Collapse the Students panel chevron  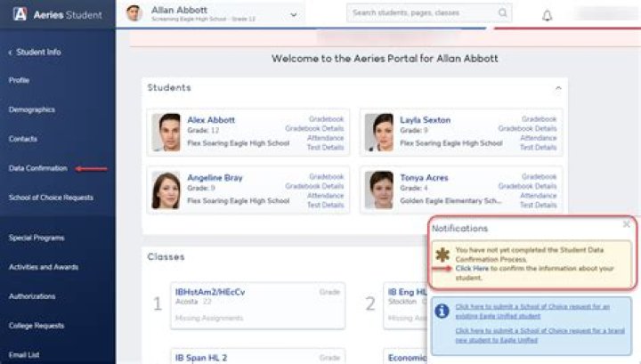558,88
